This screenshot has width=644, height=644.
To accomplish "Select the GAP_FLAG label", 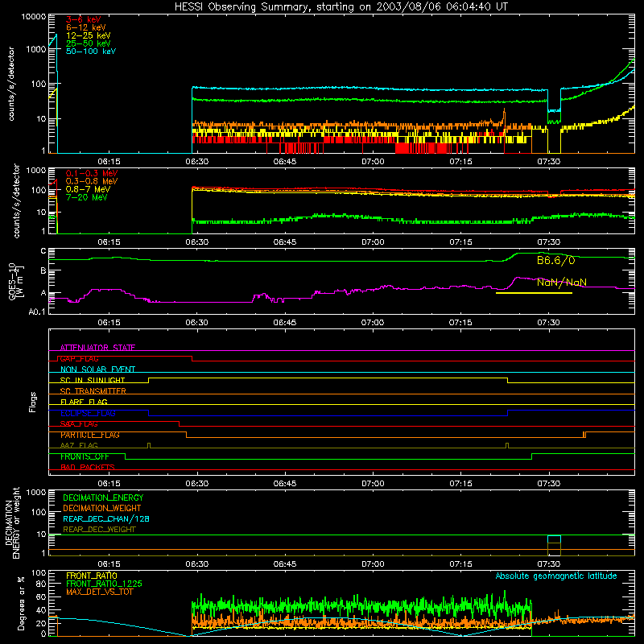I will pyautogui.click(x=79, y=358).
